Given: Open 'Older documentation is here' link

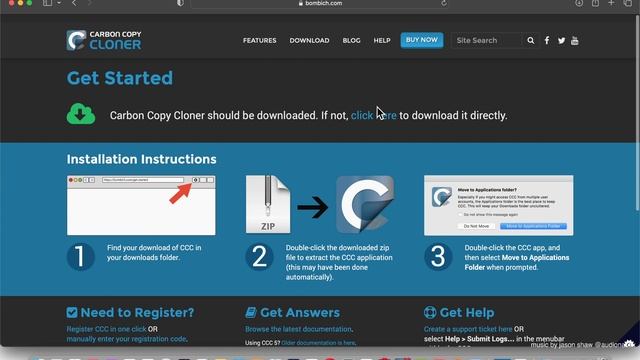Looking at the screenshot, I should pos(318,343).
